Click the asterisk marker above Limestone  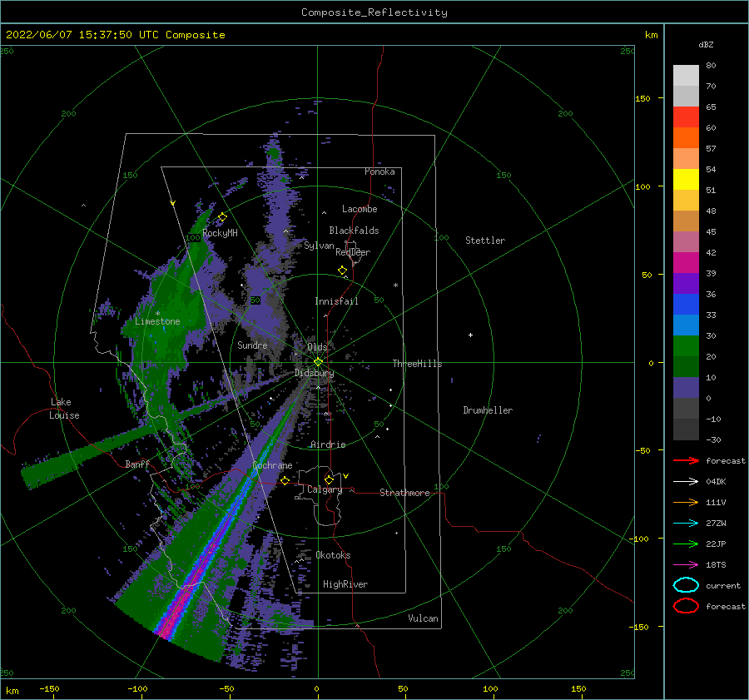(x=157, y=314)
